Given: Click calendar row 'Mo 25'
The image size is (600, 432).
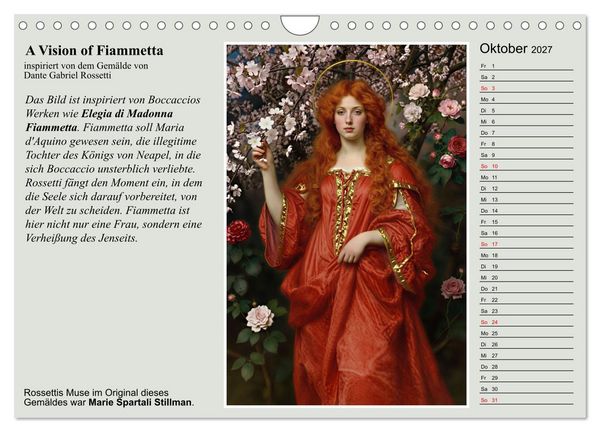Looking at the screenshot, I should [x=527, y=333].
